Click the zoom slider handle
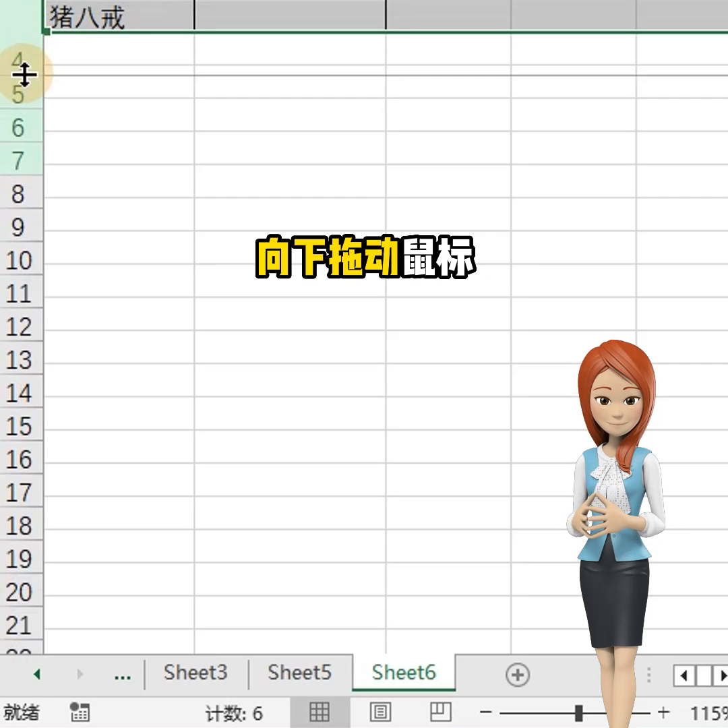This screenshot has height=728, width=728. coord(578,712)
